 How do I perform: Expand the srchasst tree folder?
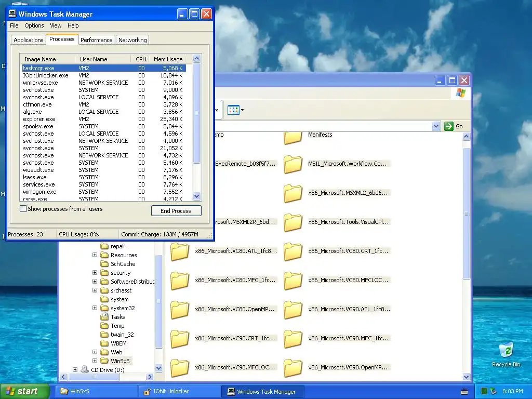coord(95,290)
